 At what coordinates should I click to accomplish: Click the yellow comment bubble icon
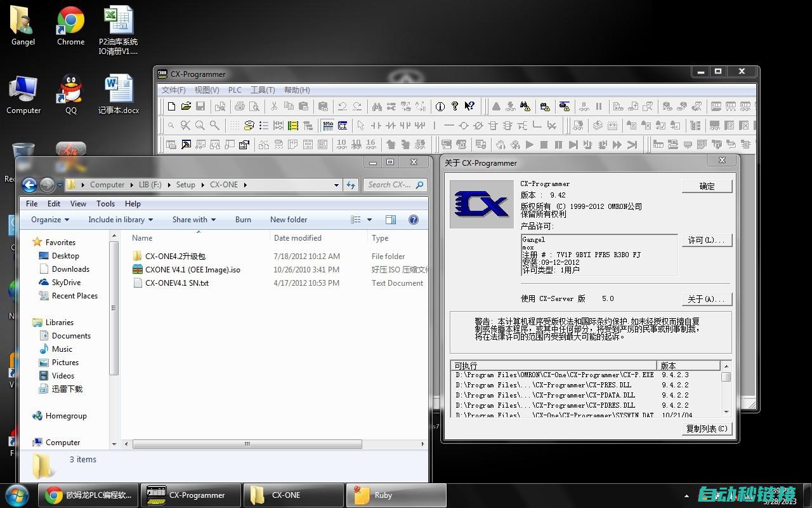tap(249, 125)
